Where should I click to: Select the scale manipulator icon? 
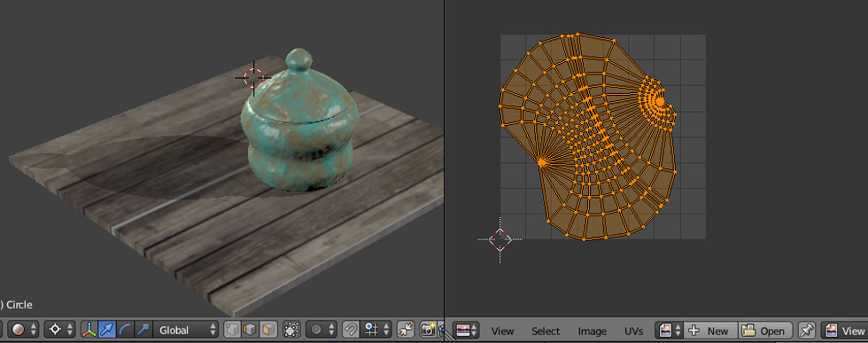[x=143, y=331]
